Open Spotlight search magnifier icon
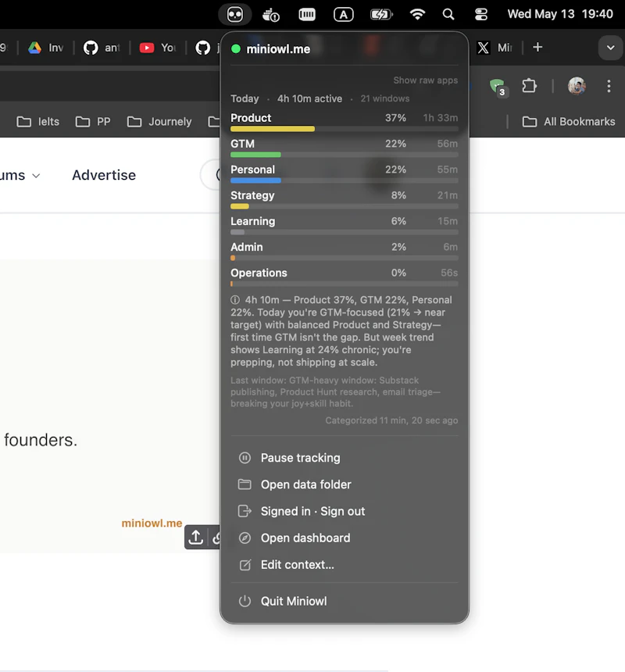Image resolution: width=625 pixels, height=672 pixels. (448, 15)
